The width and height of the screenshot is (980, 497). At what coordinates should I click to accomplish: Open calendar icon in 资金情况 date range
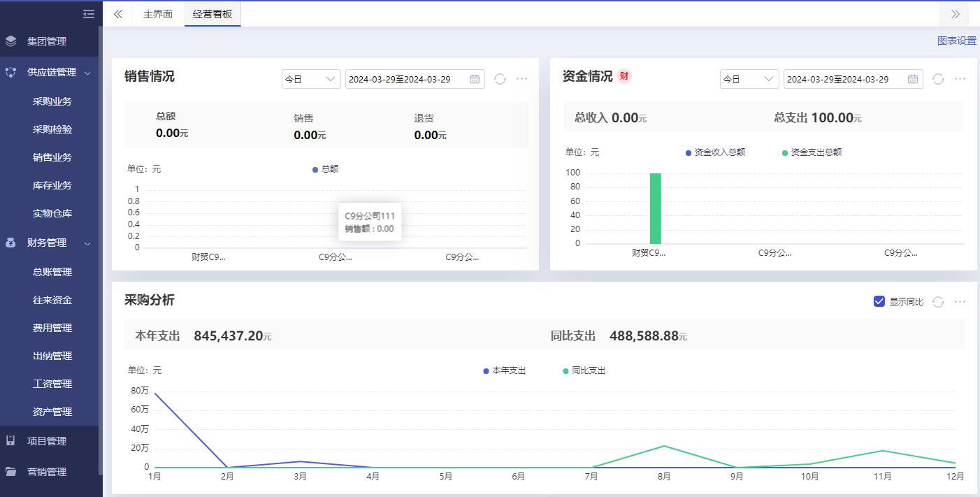[x=913, y=79]
